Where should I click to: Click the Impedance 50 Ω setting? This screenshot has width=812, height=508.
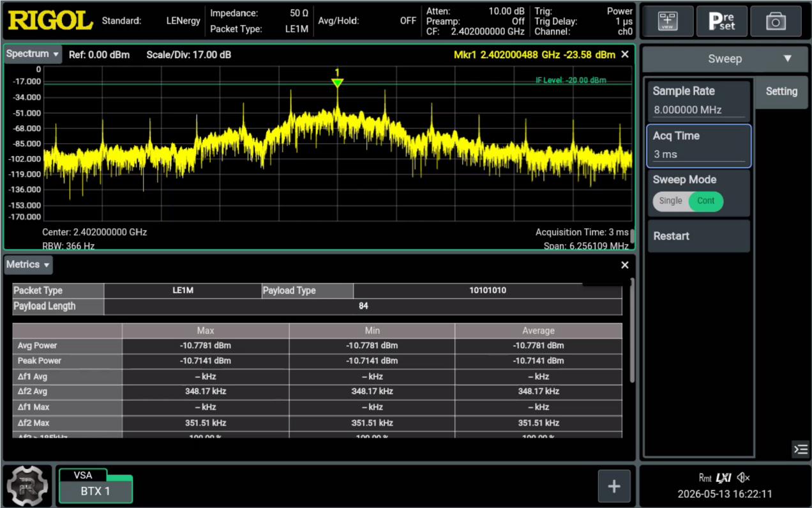[259, 13]
